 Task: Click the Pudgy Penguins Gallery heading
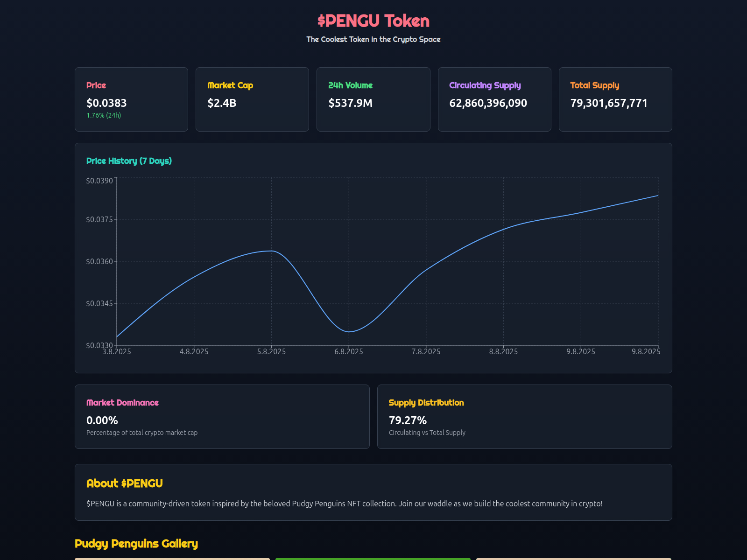(136, 544)
